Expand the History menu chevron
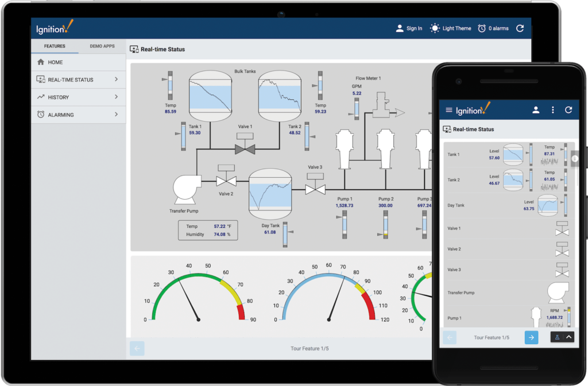588x386 pixels. 116,98
